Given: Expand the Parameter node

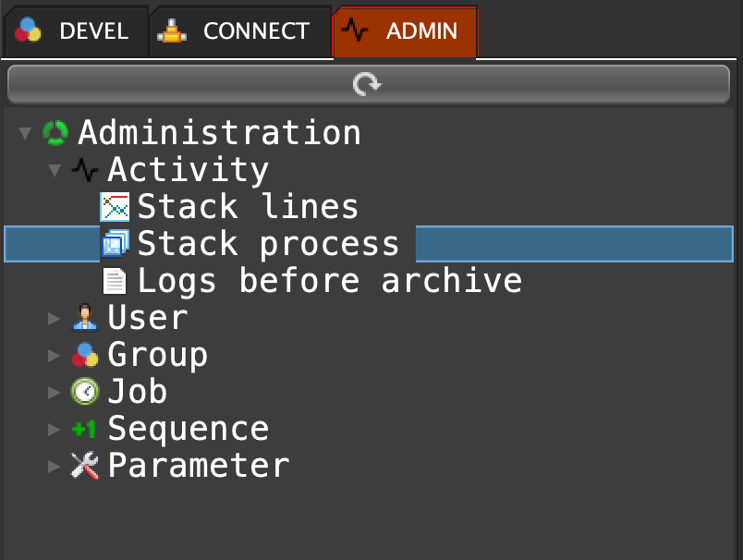Looking at the screenshot, I should tap(55, 467).
